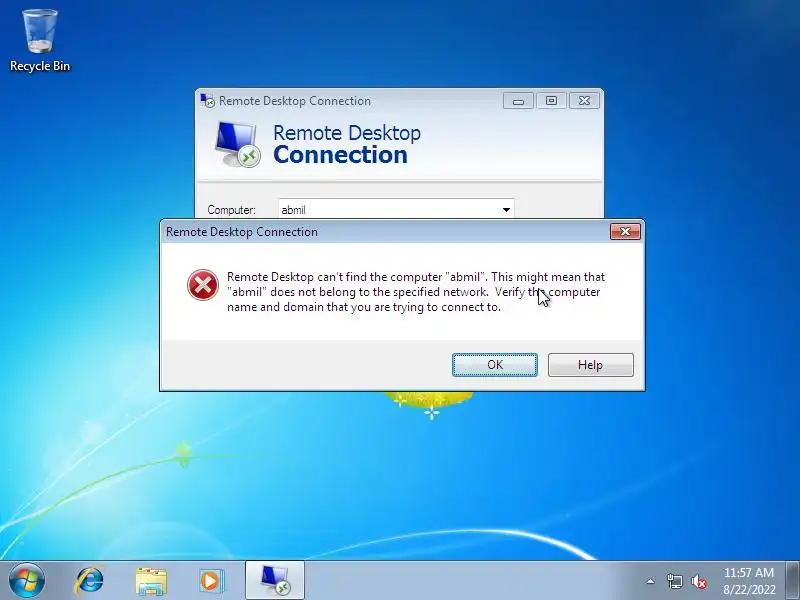Close the error dialog with red X

coord(625,232)
